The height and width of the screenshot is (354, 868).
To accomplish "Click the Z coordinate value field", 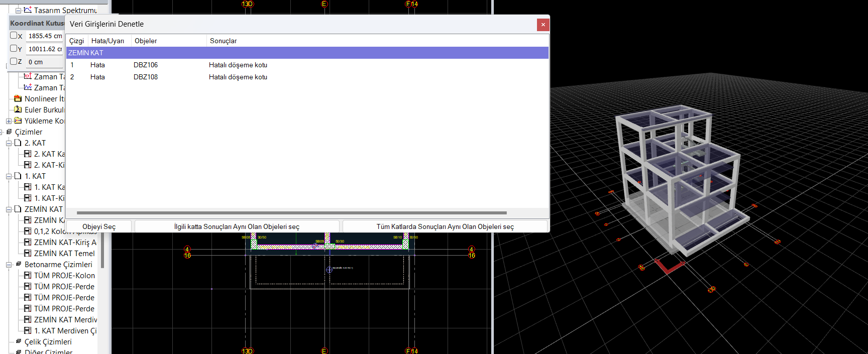I will [45, 62].
